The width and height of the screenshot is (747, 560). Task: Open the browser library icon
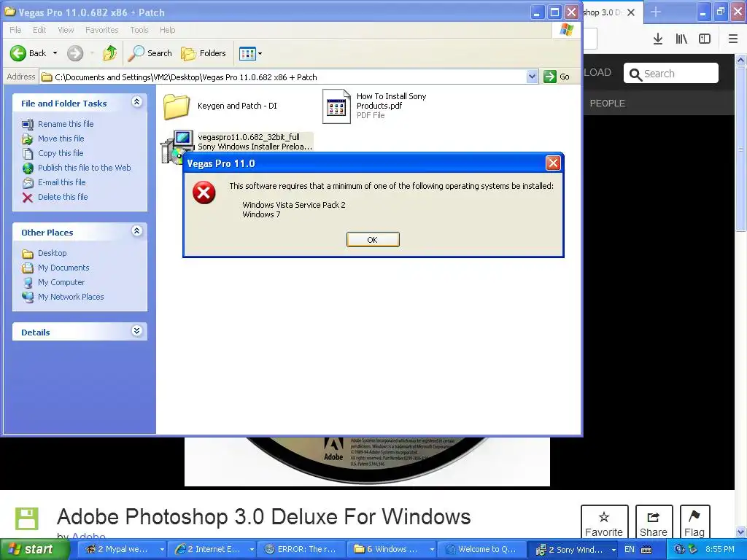coord(681,39)
